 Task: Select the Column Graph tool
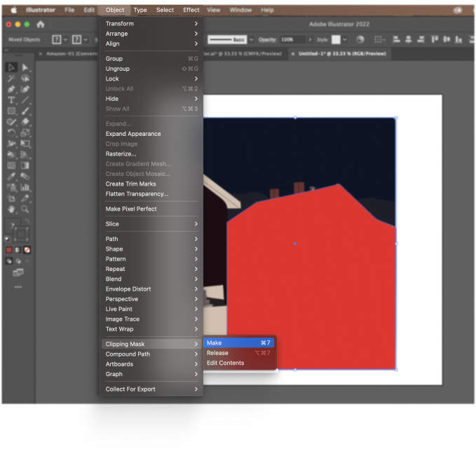point(25,188)
